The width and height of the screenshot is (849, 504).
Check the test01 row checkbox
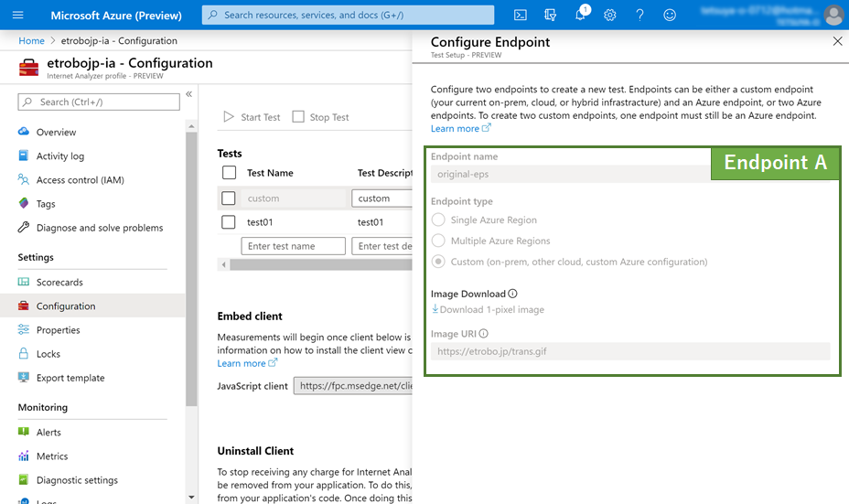point(229,222)
